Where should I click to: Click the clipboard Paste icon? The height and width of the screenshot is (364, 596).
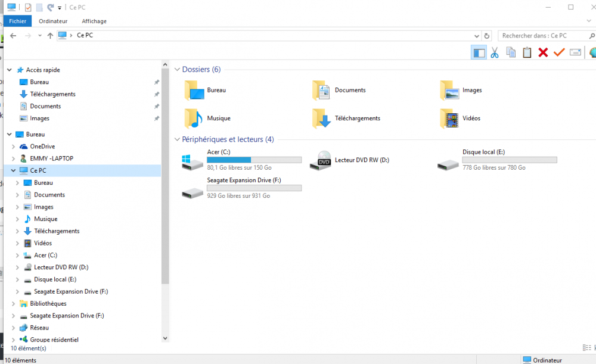click(527, 52)
